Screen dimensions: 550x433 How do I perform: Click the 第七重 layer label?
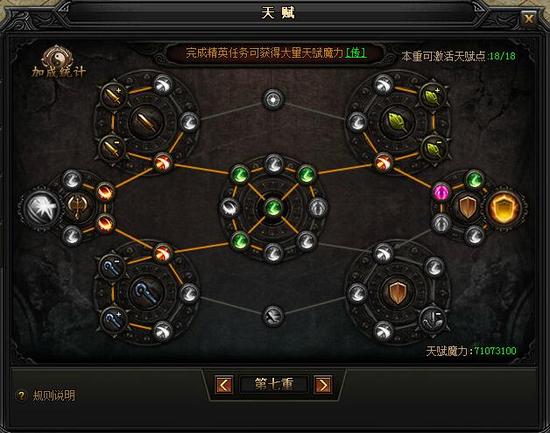(274, 384)
